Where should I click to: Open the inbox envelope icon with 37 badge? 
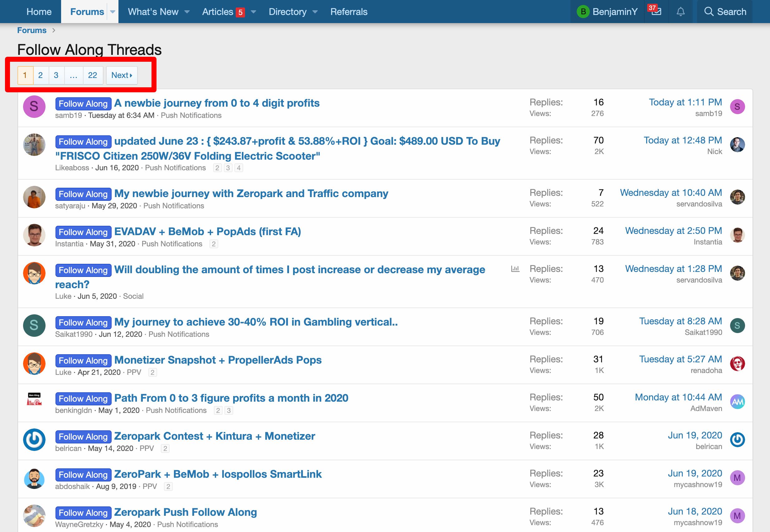pyautogui.click(x=656, y=11)
